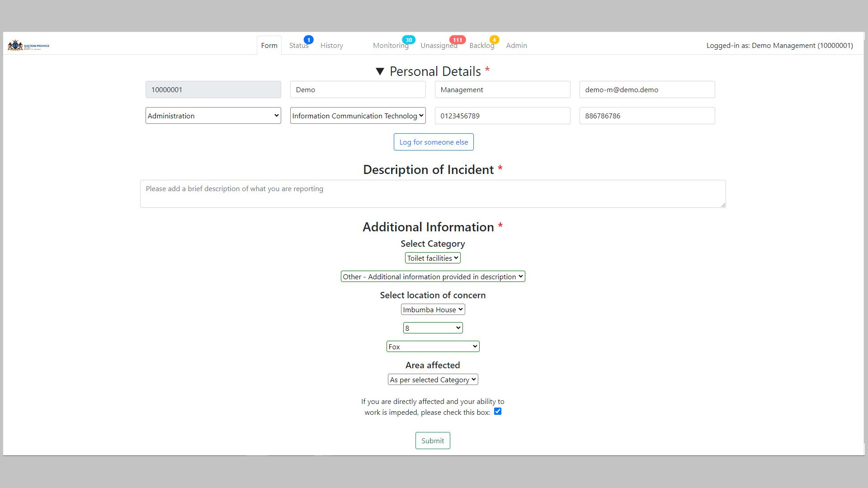868x488 pixels.
Task: Open the Toilet facilities category dropdown
Action: click(x=433, y=258)
